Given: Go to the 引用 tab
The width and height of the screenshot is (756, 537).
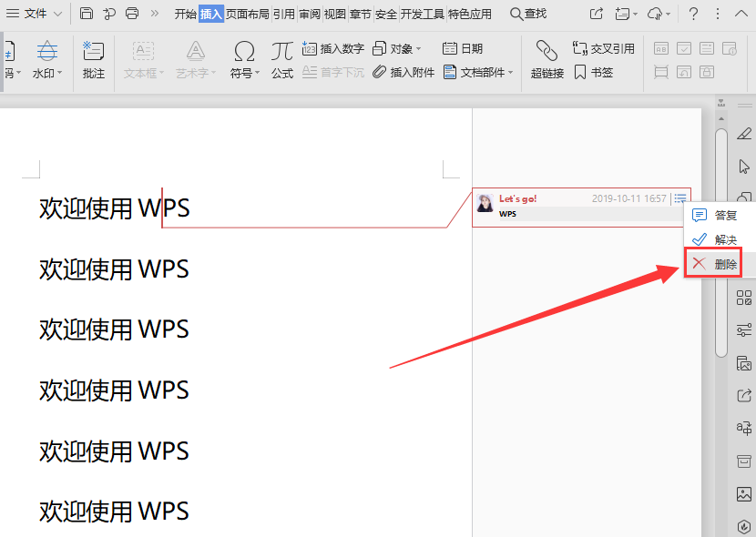Looking at the screenshot, I should click(284, 14).
